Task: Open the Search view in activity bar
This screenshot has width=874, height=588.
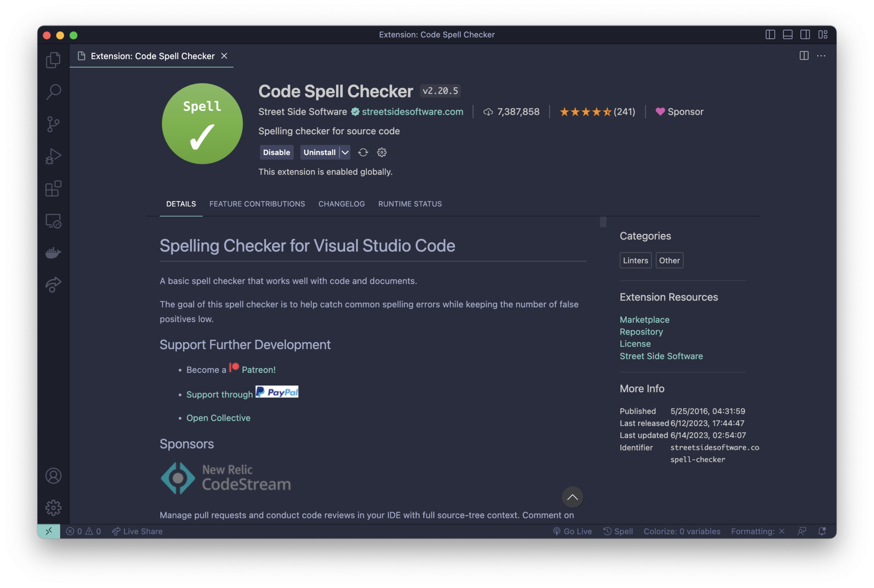Action: [53, 92]
